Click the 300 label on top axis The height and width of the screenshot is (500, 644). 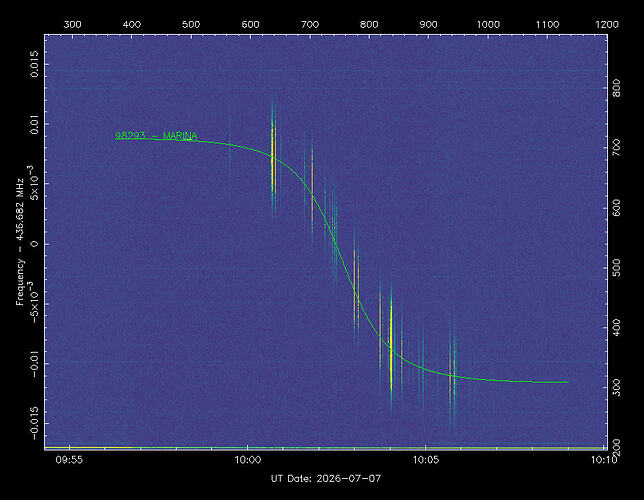[72, 24]
